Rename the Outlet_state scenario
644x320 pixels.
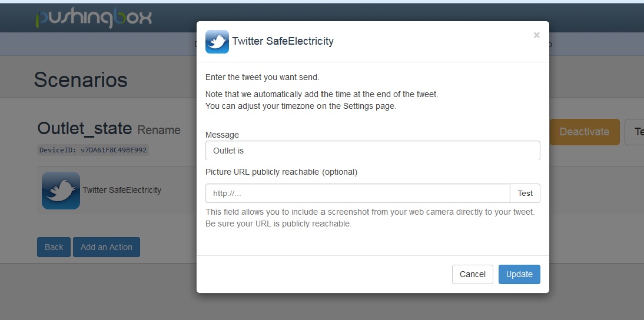click(159, 130)
